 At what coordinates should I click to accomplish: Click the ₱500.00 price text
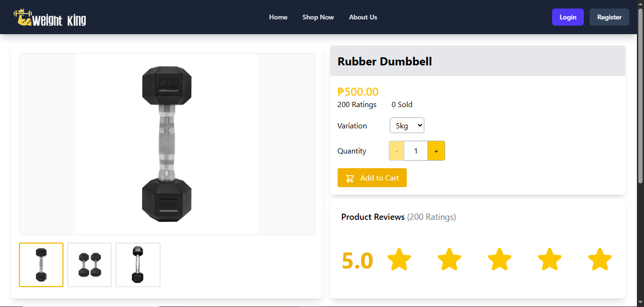(x=358, y=92)
